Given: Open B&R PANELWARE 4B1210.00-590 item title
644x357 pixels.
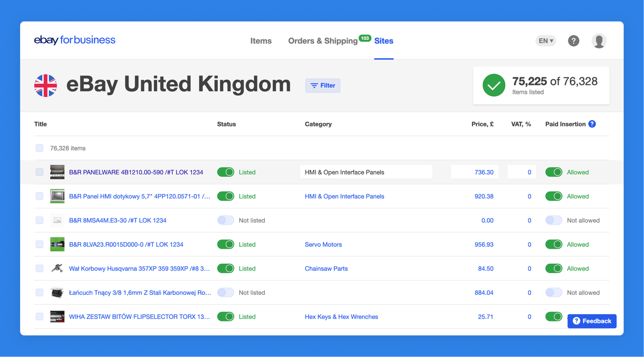Looking at the screenshot, I should pos(136,172).
